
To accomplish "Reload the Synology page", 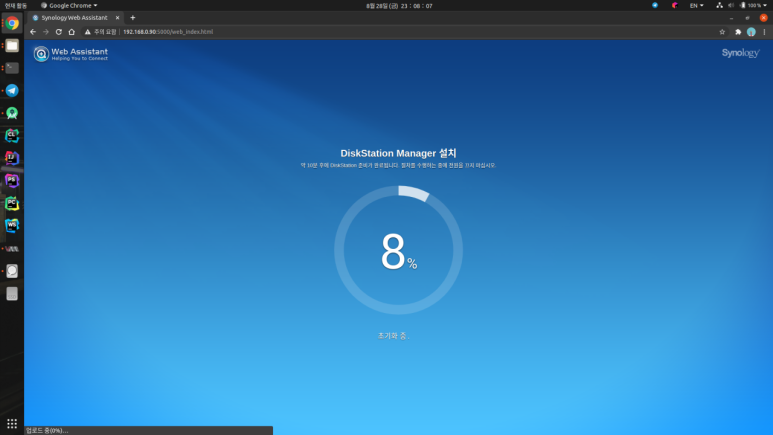I will pos(59,32).
